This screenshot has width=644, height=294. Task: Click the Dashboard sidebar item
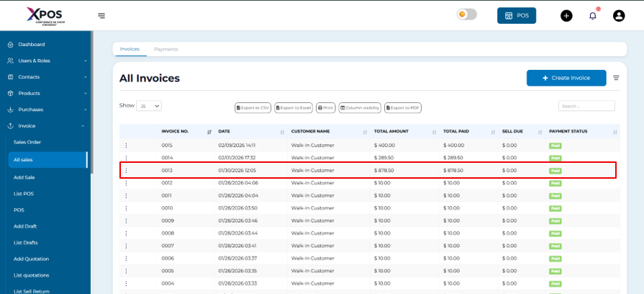[x=32, y=45]
